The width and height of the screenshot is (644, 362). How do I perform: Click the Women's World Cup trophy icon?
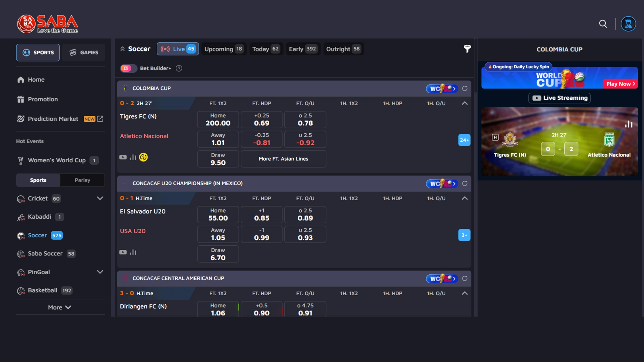click(x=20, y=160)
